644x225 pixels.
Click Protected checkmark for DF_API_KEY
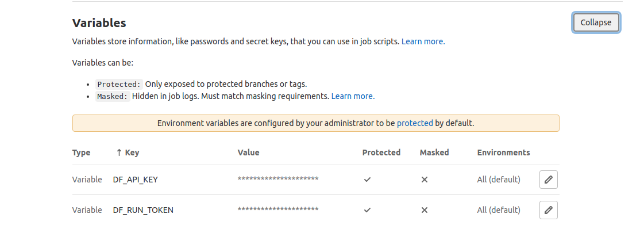coord(367,180)
